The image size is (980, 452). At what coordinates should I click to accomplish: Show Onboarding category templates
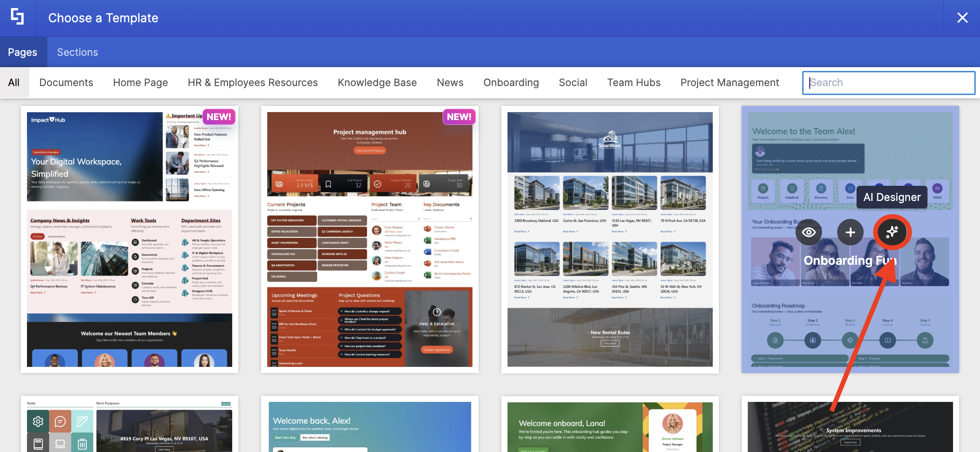coord(511,83)
